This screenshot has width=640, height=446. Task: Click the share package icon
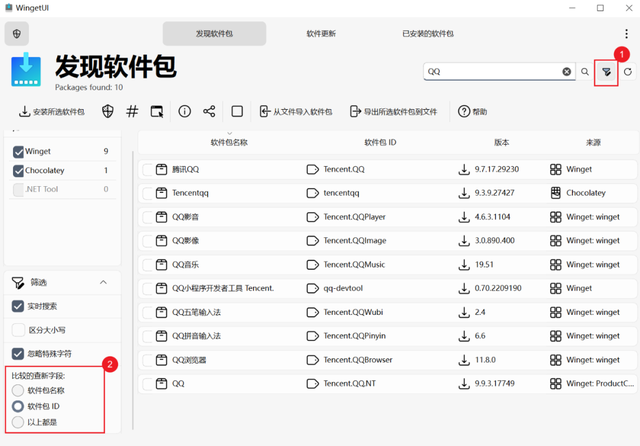(209, 111)
